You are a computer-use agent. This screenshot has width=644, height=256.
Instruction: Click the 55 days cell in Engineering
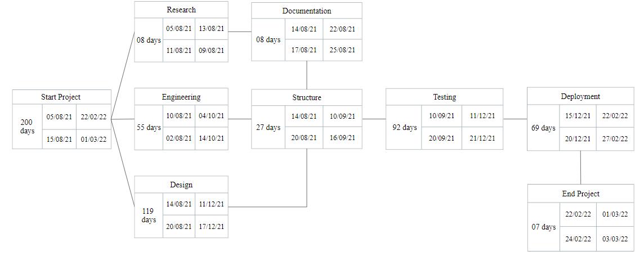point(149,128)
